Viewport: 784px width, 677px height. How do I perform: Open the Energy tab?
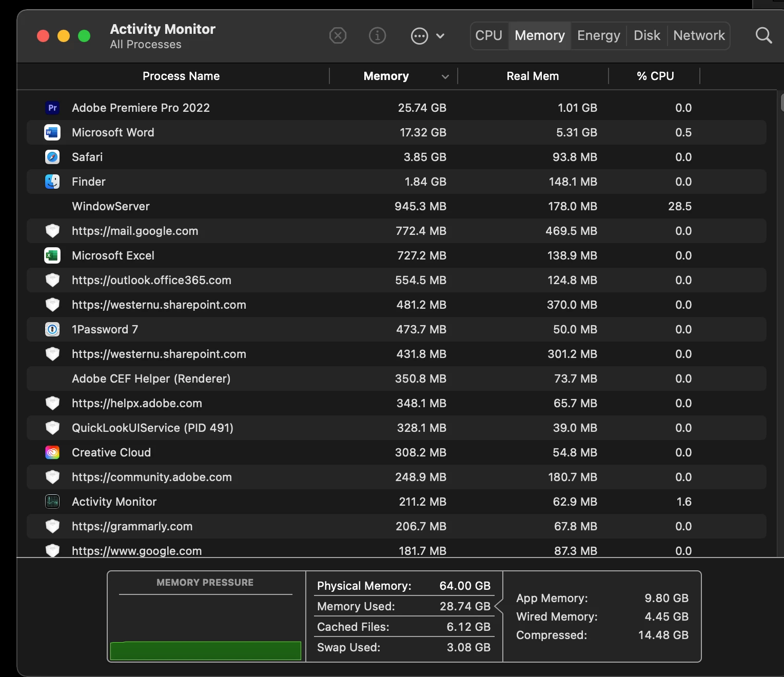coord(598,35)
